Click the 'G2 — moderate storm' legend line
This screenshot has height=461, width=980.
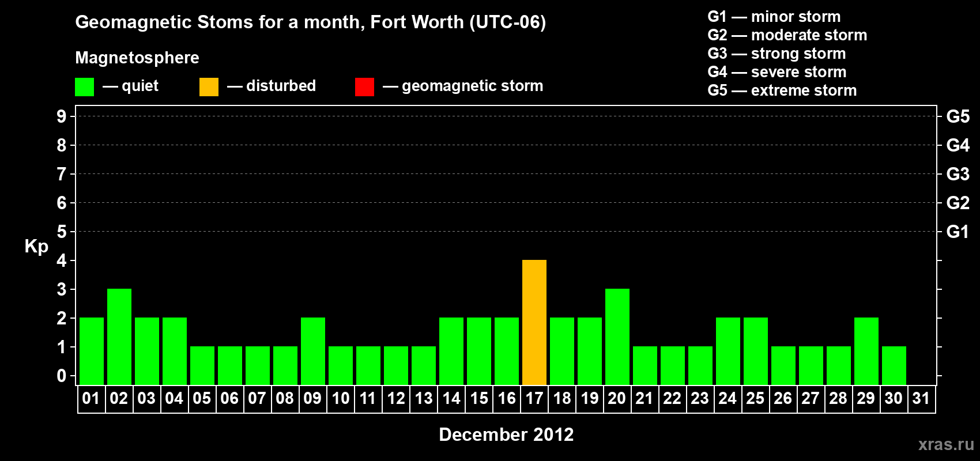(x=787, y=35)
